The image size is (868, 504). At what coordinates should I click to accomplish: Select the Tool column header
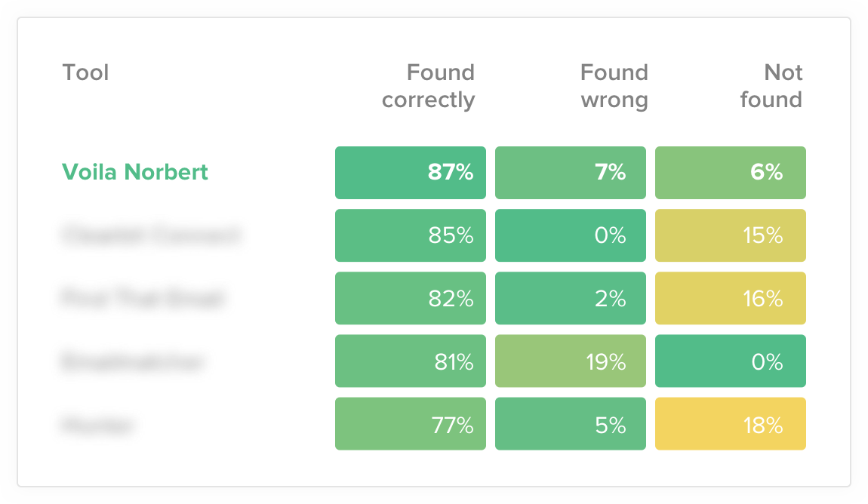click(85, 72)
